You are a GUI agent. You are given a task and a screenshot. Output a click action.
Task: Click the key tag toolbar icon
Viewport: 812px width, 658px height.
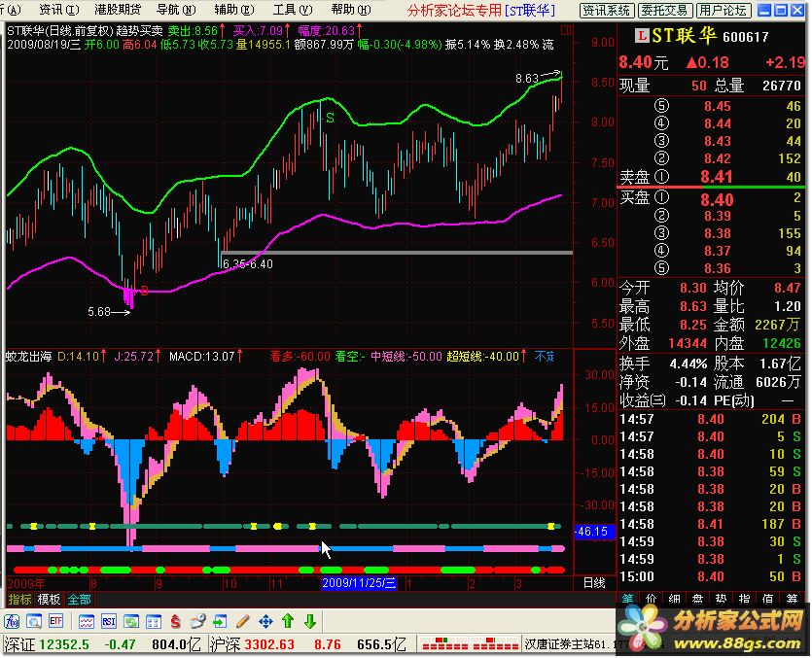197,621
